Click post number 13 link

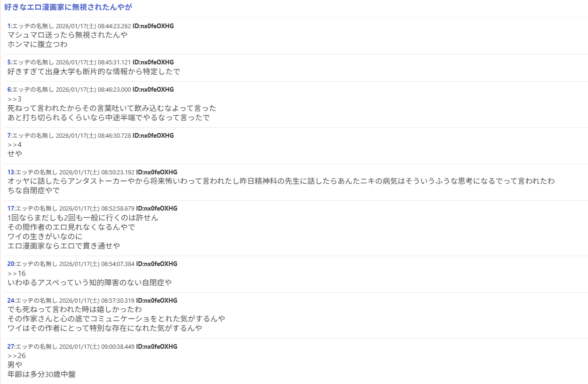(x=11, y=172)
